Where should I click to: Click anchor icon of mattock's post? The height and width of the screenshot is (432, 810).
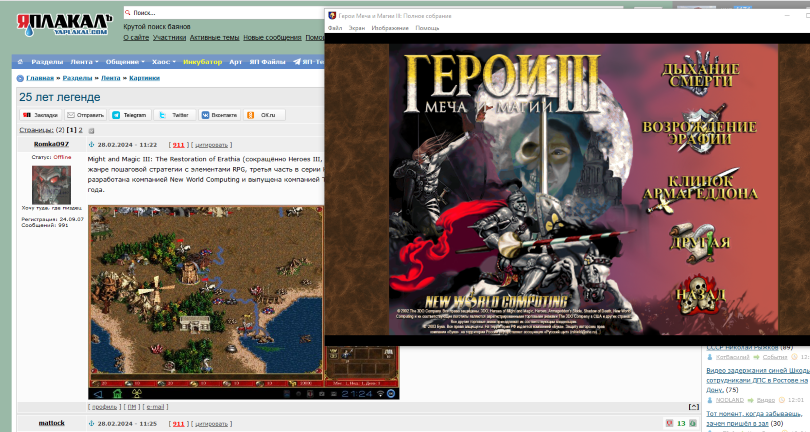point(91,424)
